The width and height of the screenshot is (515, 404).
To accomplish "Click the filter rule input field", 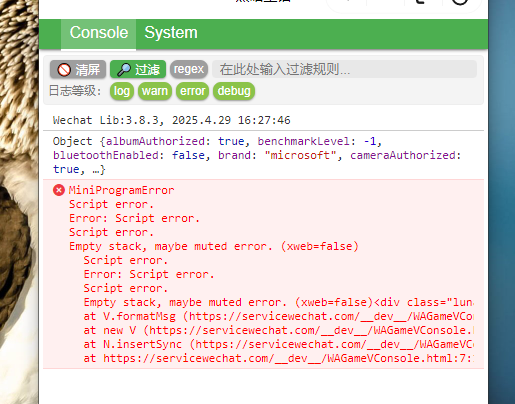I will [x=344, y=69].
